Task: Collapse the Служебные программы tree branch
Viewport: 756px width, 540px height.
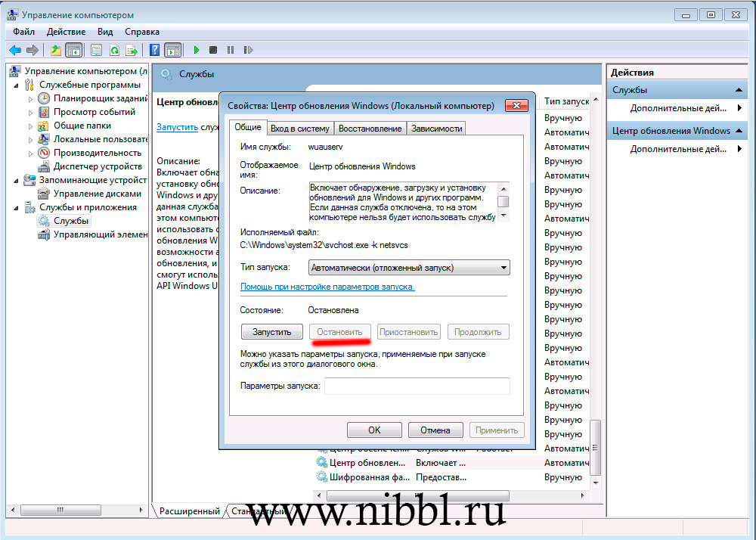Action: pos(17,85)
